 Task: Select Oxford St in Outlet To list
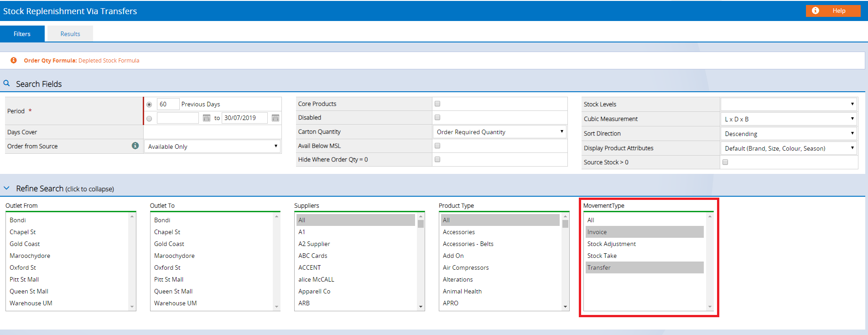pyautogui.click(x=212, y=267)
